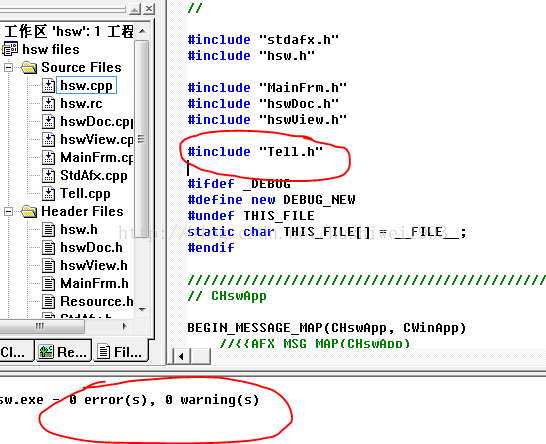Click the hswDoc.cpp file icon
The height and width of the screenshot is (444, 546).
(x=48, y=121)
